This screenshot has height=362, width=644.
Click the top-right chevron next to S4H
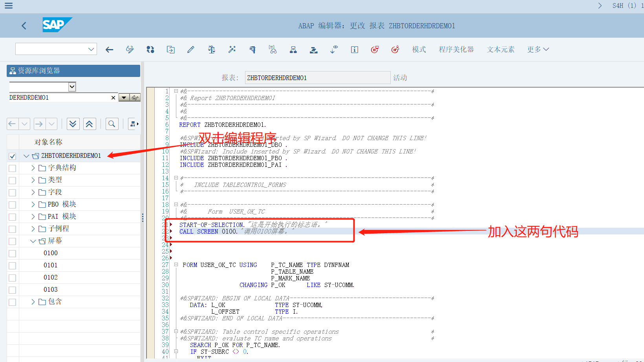600,5
